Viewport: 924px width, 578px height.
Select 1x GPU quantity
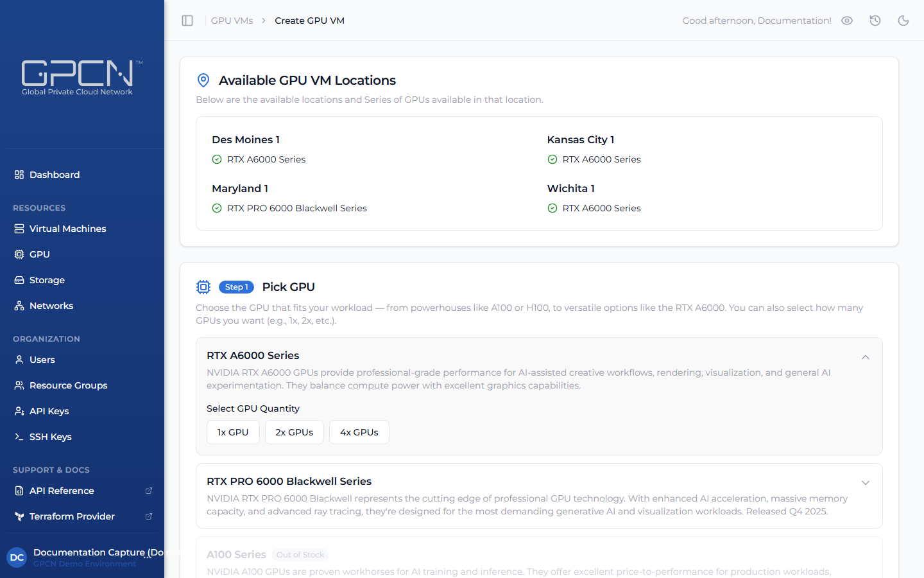click(x=233, y=432)
